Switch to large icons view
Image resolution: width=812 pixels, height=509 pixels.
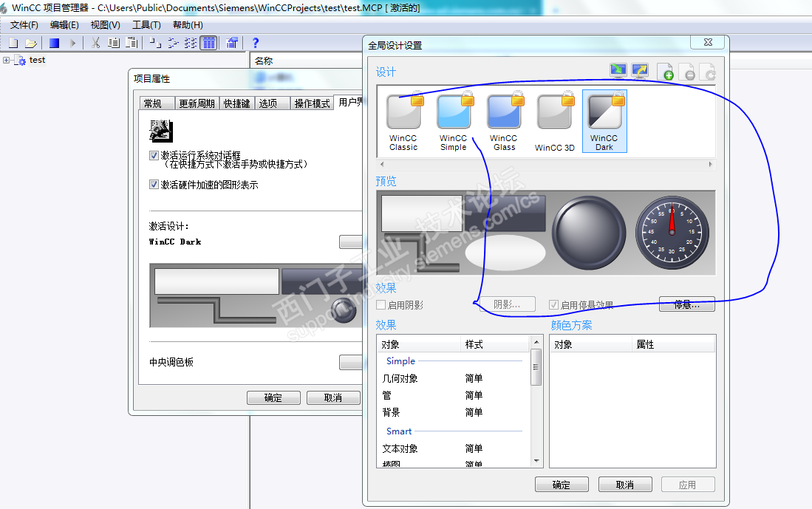(155, 43)
